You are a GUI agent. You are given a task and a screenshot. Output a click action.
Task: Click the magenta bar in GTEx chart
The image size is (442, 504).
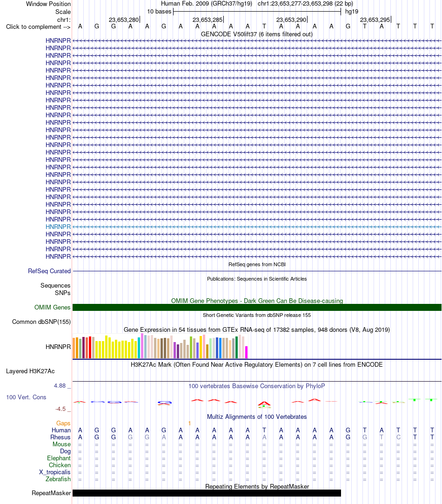point(246,352)
